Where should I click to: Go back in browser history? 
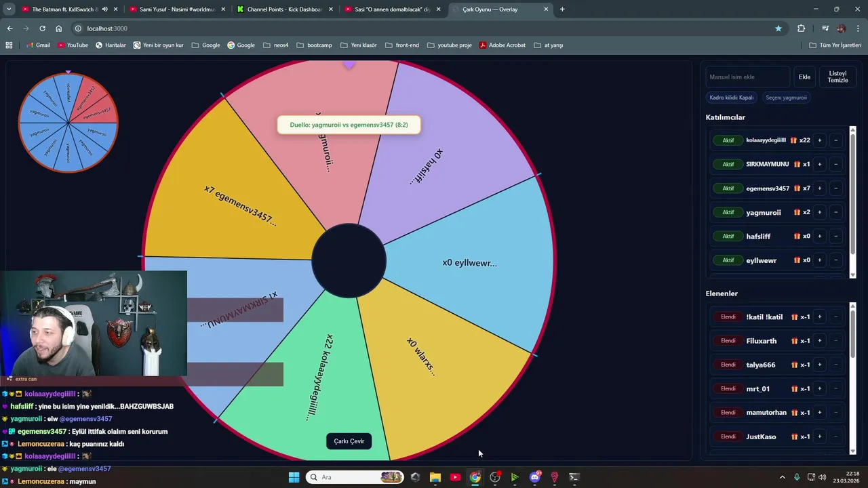coord(9,28)
